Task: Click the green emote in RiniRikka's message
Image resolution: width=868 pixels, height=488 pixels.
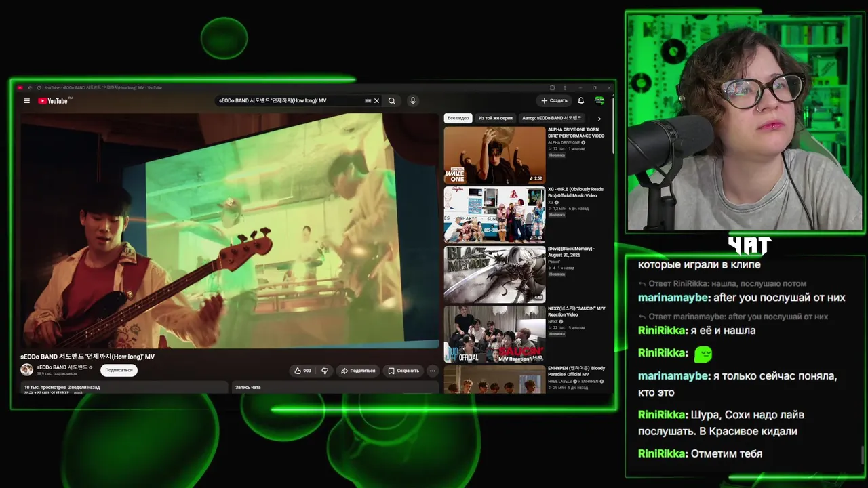Action: click(x=703, y=353)
